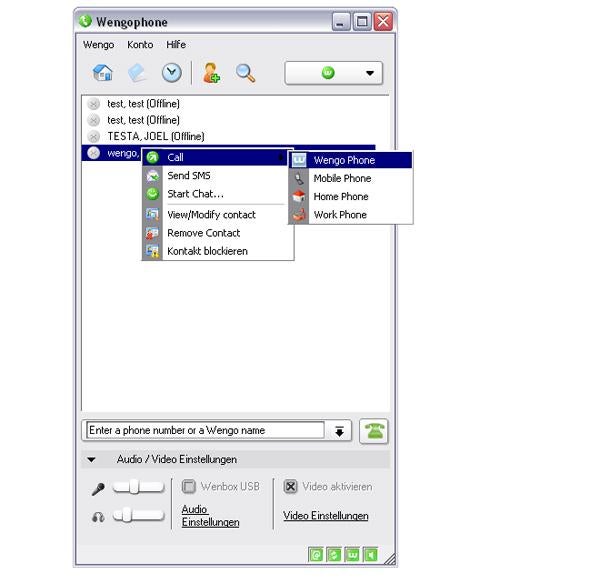Choose Send SMS in the context menu
The width and height of the screenshot is (600, 584).
[x=218, y=176]
